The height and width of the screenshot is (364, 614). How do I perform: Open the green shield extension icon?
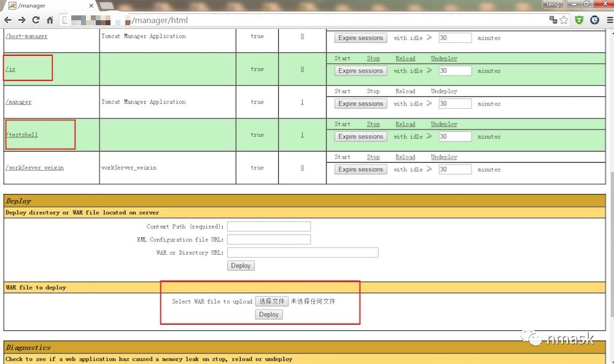[579, 20]
